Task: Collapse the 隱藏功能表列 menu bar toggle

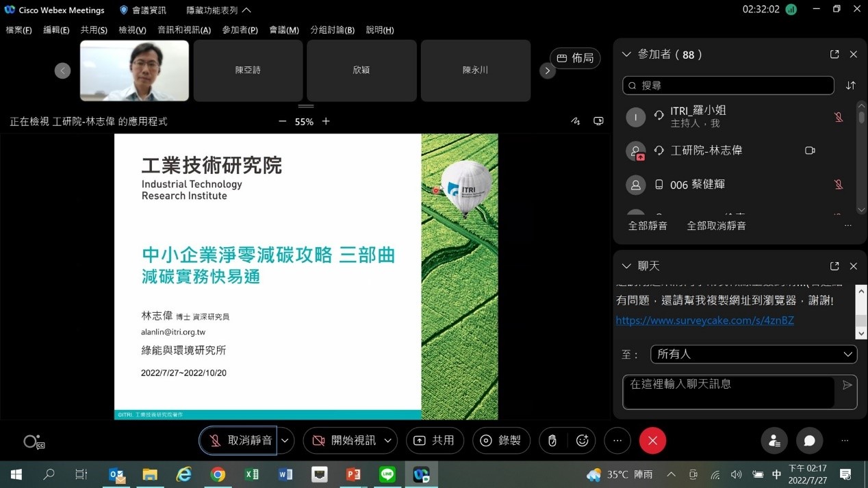Action: tap(218, 10)
